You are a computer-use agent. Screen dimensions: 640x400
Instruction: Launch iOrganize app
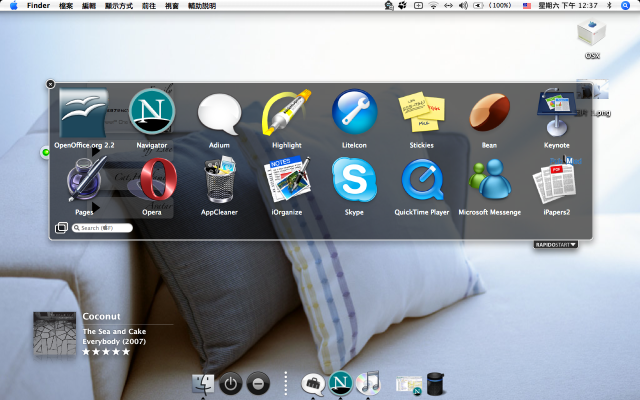(x=287, y=179)
